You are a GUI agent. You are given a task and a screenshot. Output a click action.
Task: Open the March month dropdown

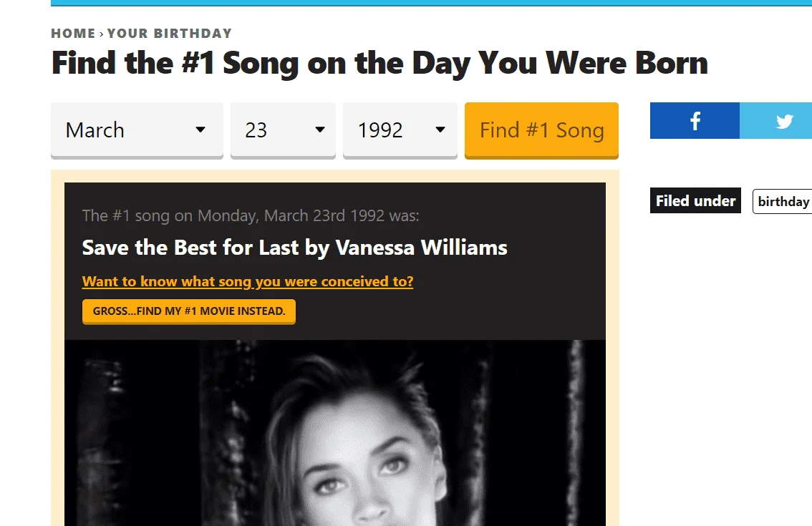click(x=137, y=130)
